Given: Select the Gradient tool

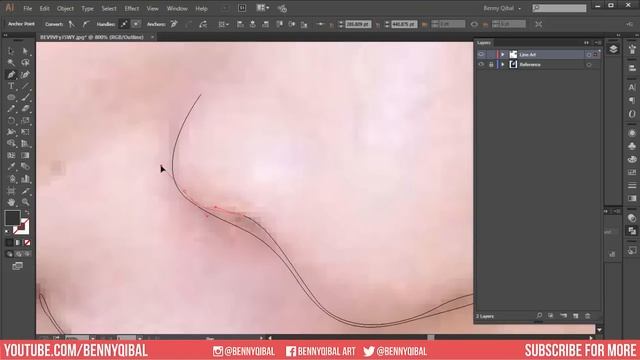Looking at the screenshot, I should pyautogui.click(x=25, y=155).
